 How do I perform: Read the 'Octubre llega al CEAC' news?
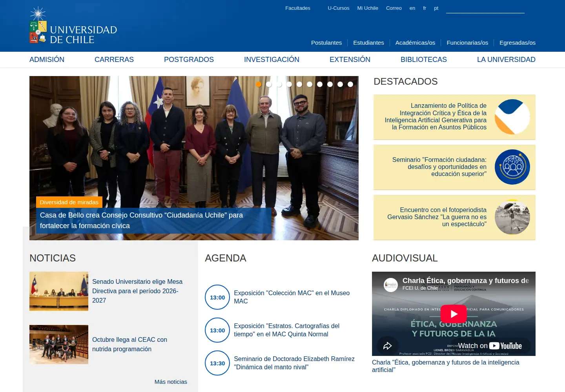pyautogui.click(x=129, y=344)
